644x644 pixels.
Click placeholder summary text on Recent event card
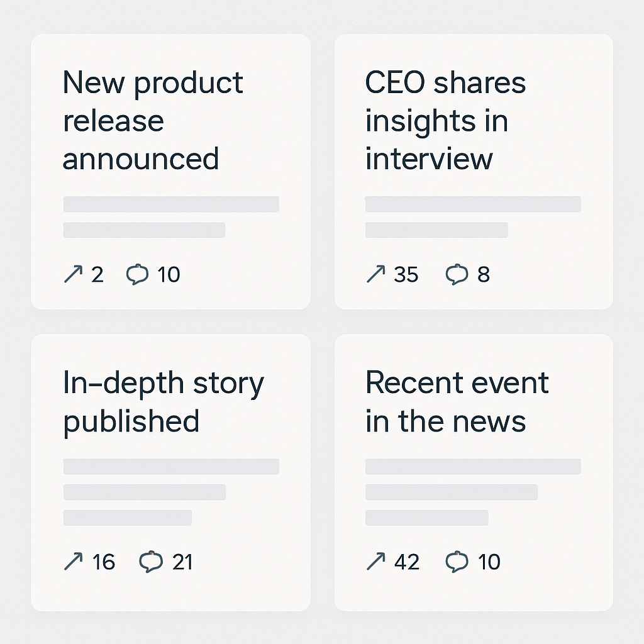473,492
